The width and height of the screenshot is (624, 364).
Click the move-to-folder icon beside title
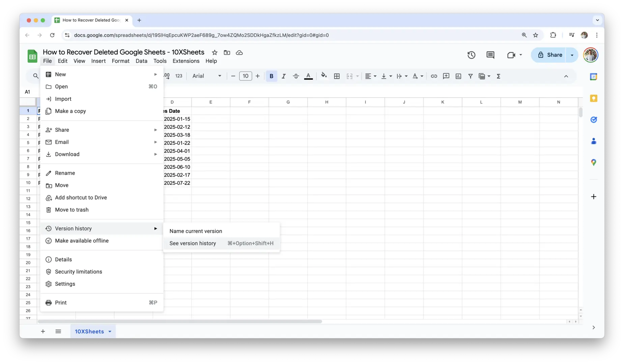pos(227,53)
